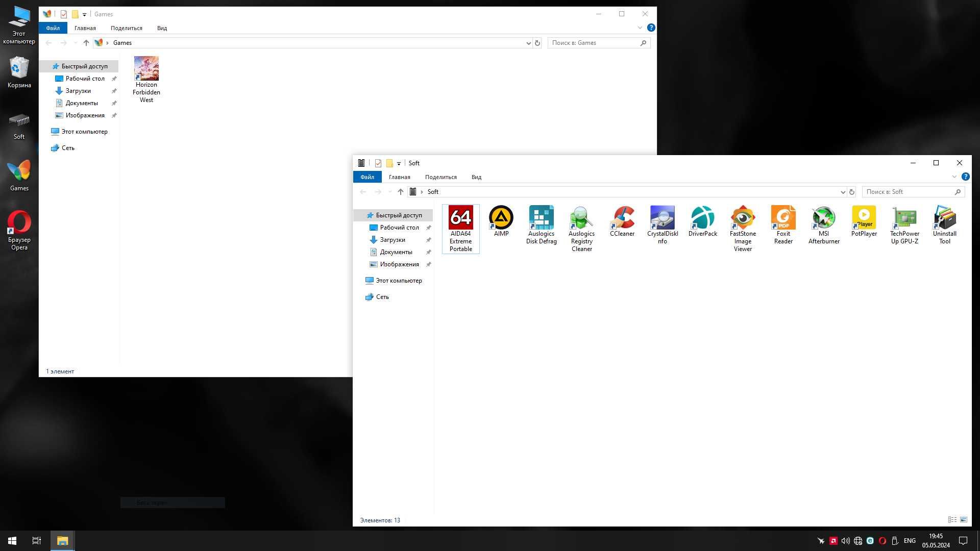Open help in Soft window
This screenshot has height=551, width=980.
pos(965,177)
